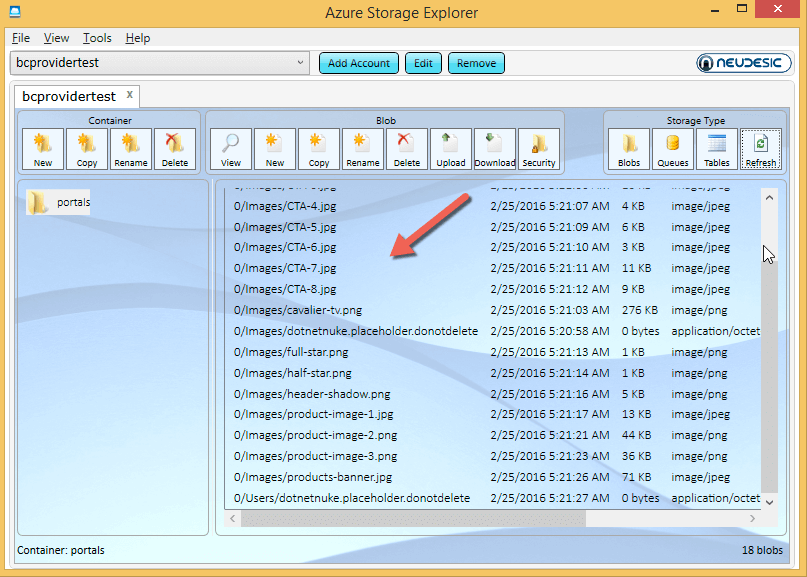
Task: Click the Container: portals status text
Action: pos(61,550)
